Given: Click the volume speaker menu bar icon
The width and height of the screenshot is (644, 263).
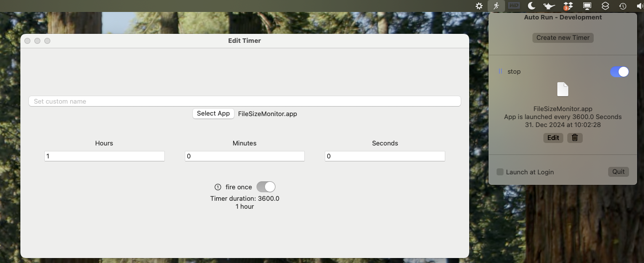Looking at the screenshot, I should click(640, 6).
